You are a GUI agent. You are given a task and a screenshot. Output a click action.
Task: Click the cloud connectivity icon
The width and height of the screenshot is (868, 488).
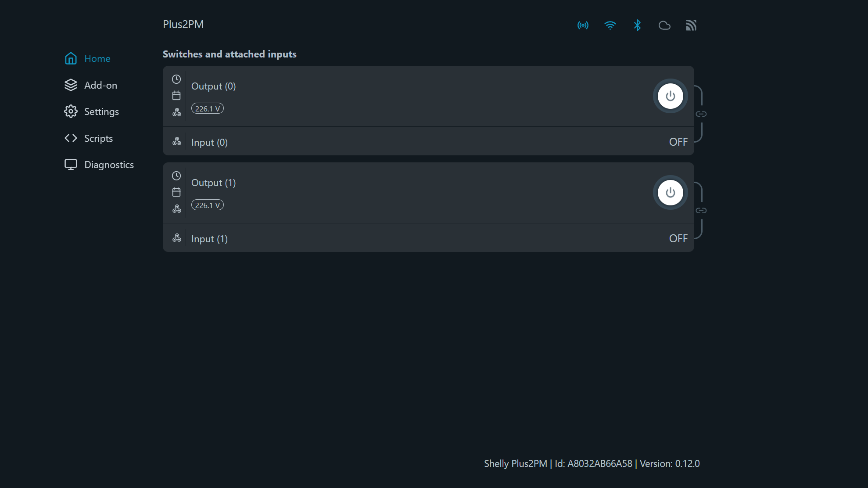coord(664,25)
